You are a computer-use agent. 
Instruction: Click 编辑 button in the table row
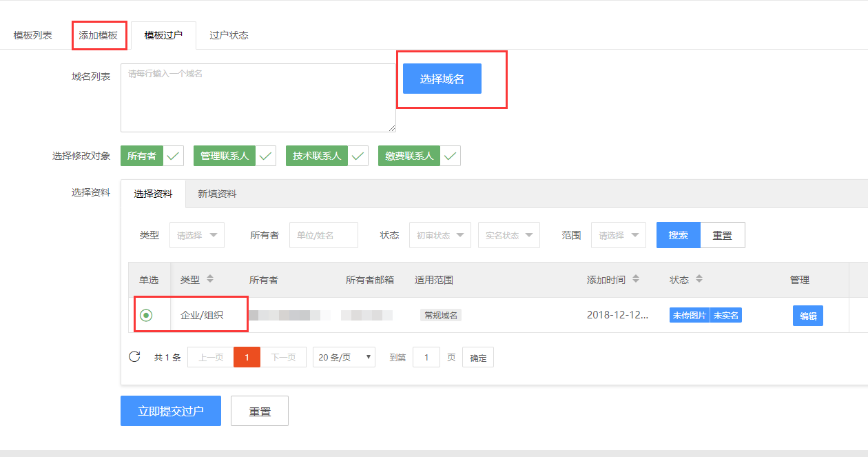coord(807,316)
